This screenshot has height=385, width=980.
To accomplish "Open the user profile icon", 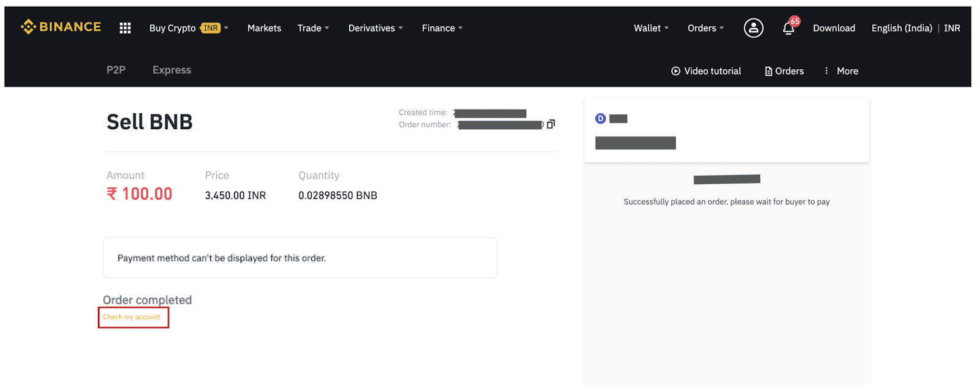I will click(753, 28).
